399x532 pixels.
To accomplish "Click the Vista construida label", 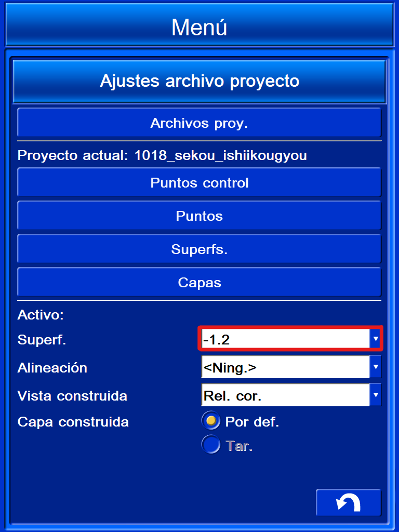I will tap(72, 395).
